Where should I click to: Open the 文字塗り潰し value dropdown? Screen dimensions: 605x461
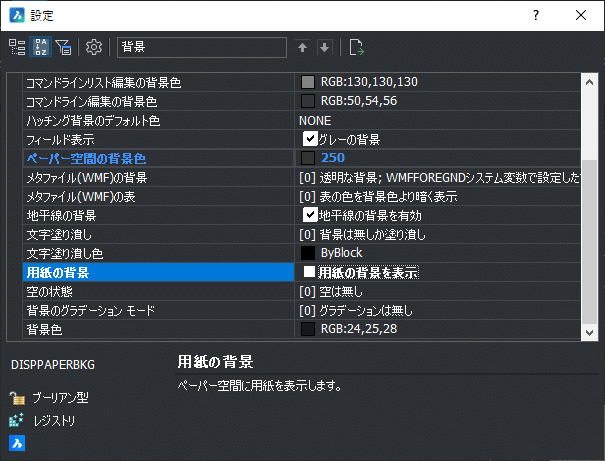coord(438,235)
